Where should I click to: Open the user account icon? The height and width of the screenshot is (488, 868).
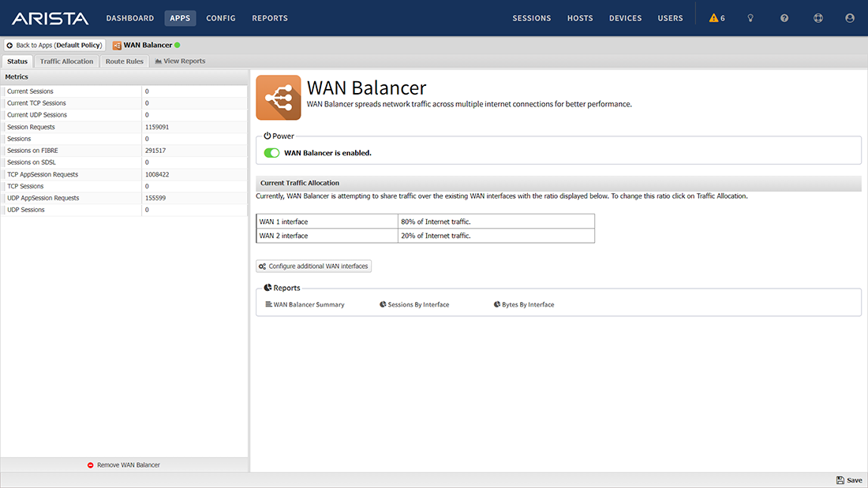point(850,18)
